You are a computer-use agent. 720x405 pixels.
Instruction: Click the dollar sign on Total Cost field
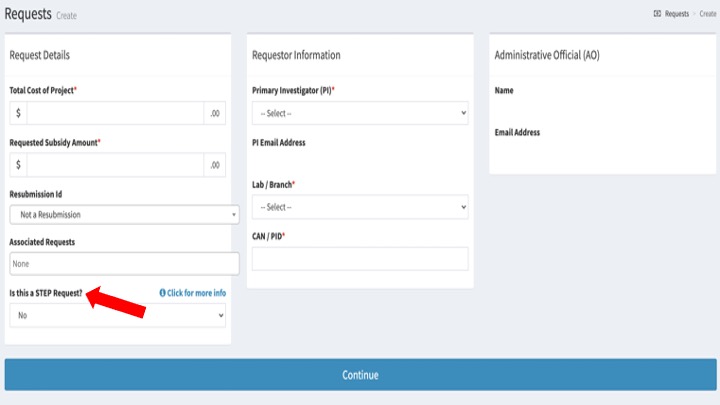pyautogui.click(x=18, y=114)
